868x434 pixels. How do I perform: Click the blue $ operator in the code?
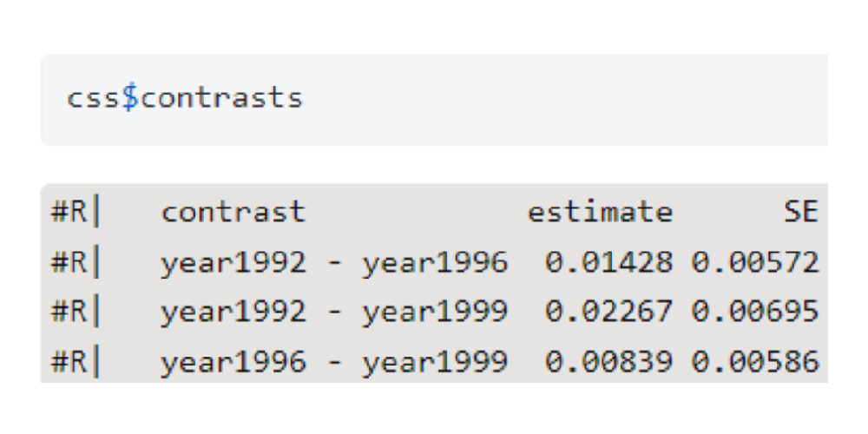(x=129, y=97)
